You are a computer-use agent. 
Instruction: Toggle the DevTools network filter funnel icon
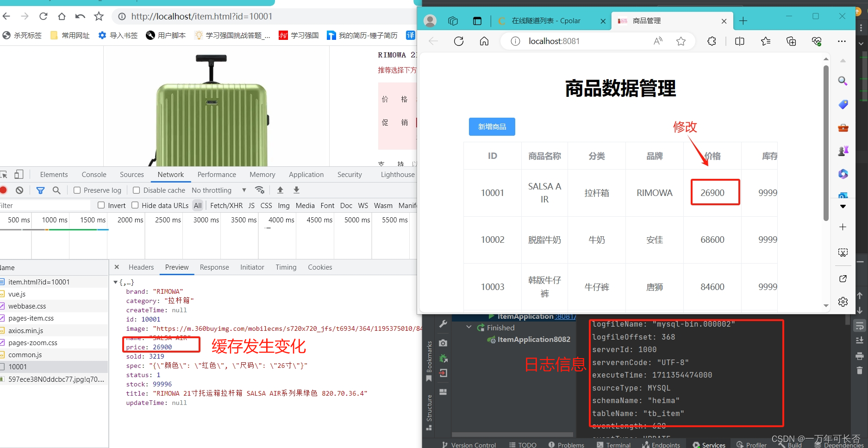tap(41, 190)
